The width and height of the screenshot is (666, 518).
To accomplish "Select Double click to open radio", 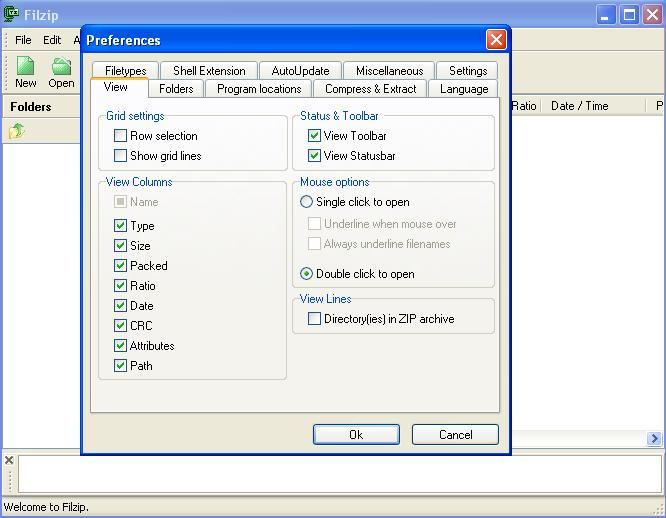I will point(306,274).
